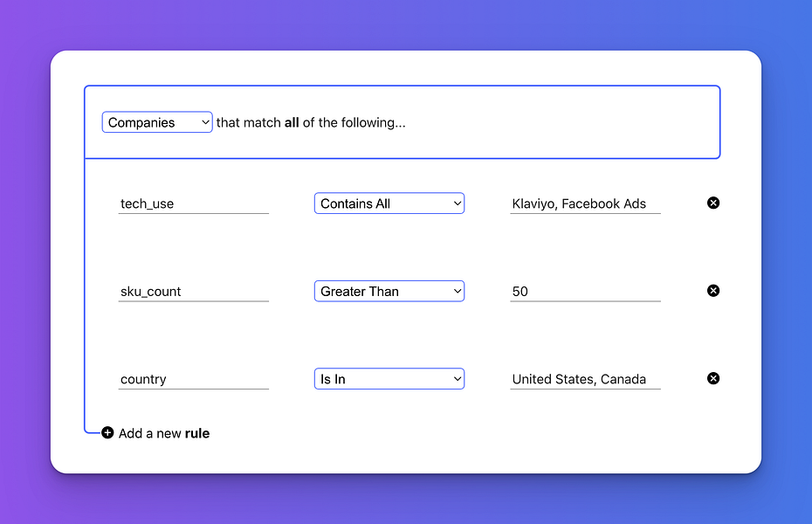This screenshot has height=524, width=812.
Task: Expand the Greater Than operator dropdown
Action: [389, 291]
